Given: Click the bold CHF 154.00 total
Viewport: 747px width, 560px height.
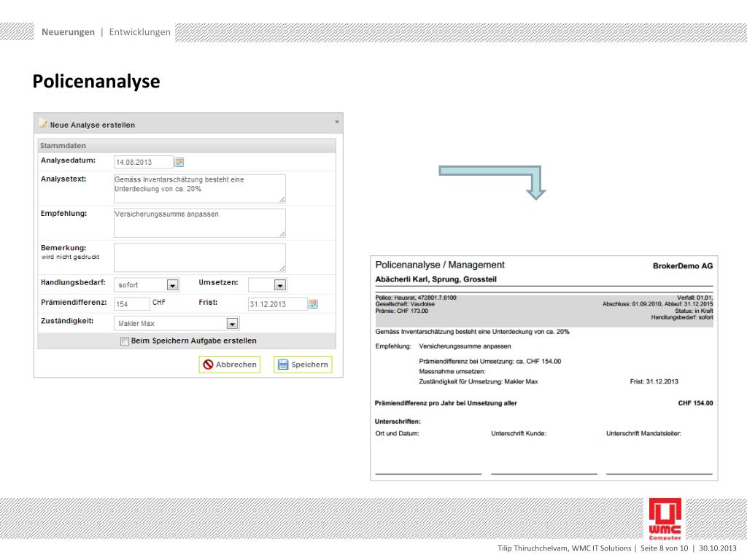Looking at the screenshot, I should click(x=695, y=402).
